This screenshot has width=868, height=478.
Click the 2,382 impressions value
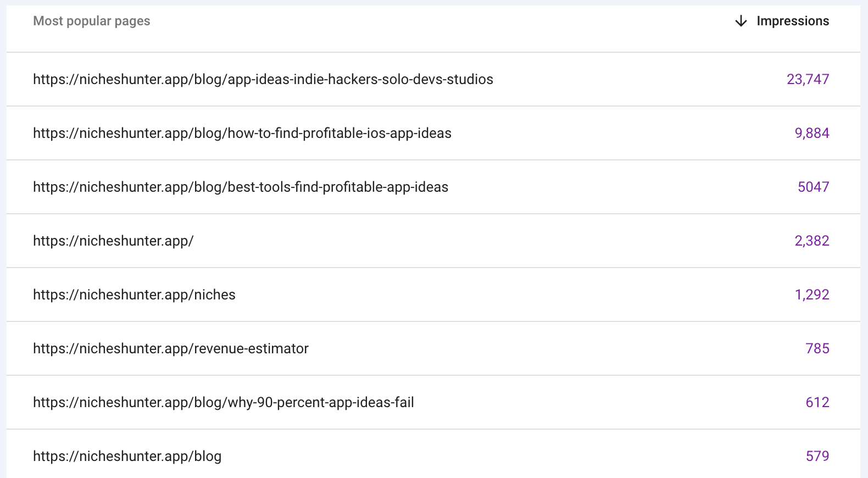[812, 241]
